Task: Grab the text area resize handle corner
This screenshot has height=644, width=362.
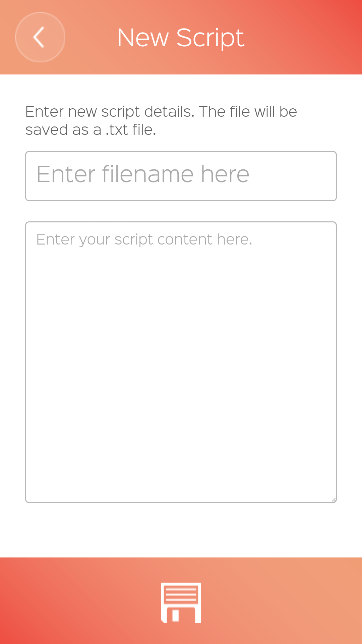Action: click(334, 500)
